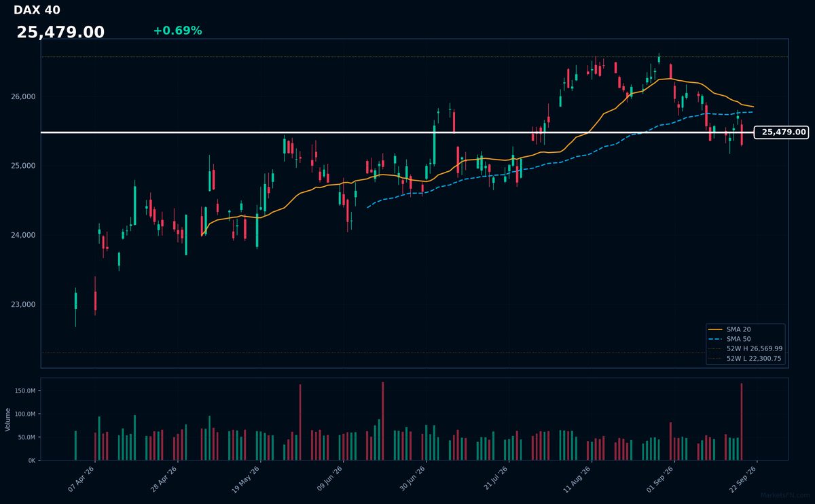Click the 25,000 price axis label

pyautogui.click(x=23, y=166)
